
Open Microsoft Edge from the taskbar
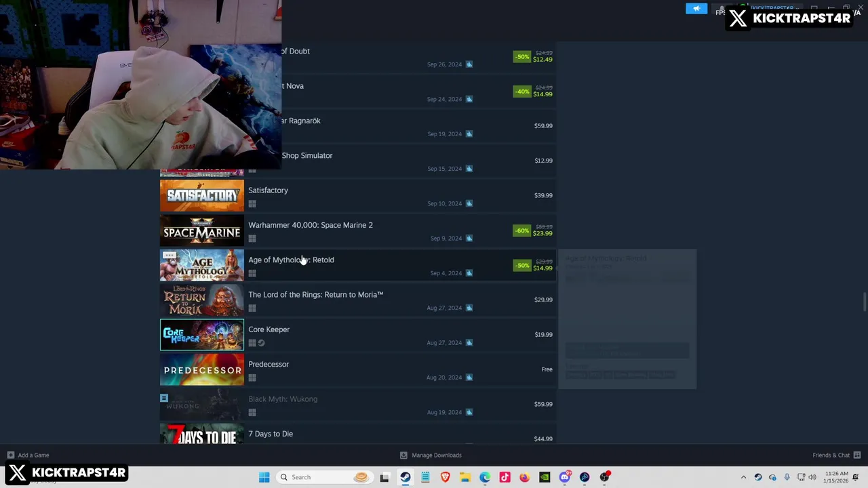[485, 477]
